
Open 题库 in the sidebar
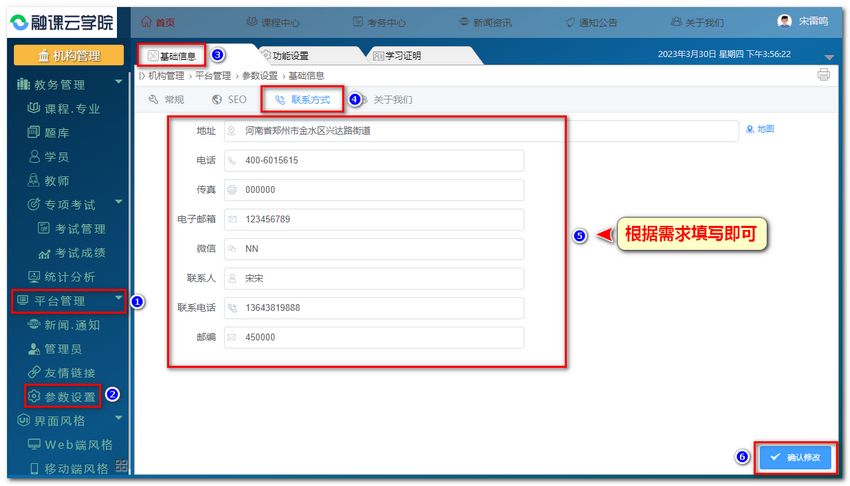[56, 133]
